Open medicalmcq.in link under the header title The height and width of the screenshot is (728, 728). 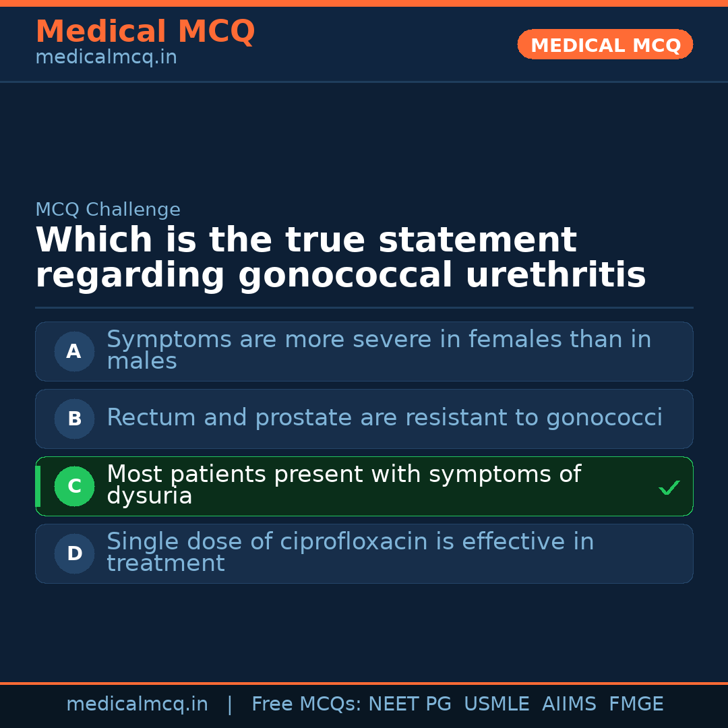pyautogui.click(x=106, y=57)
